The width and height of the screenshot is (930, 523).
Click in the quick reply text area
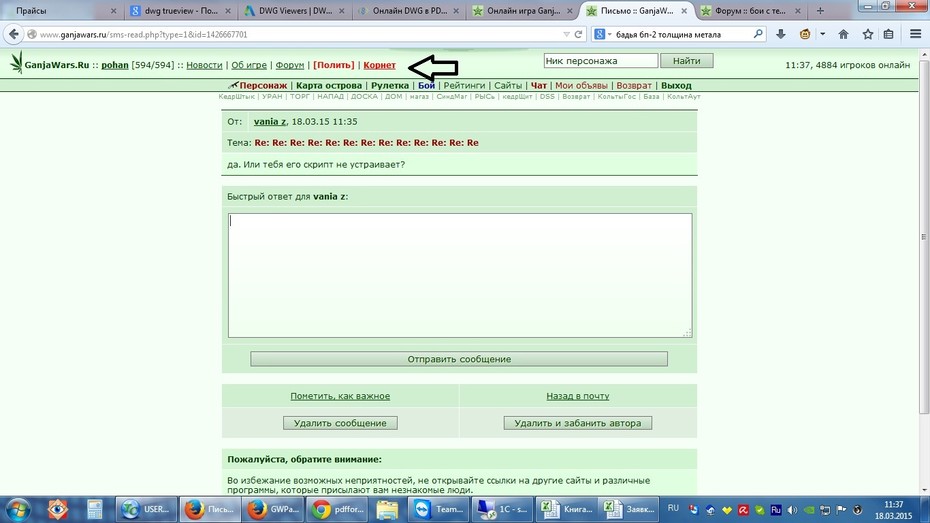point(460,276)
